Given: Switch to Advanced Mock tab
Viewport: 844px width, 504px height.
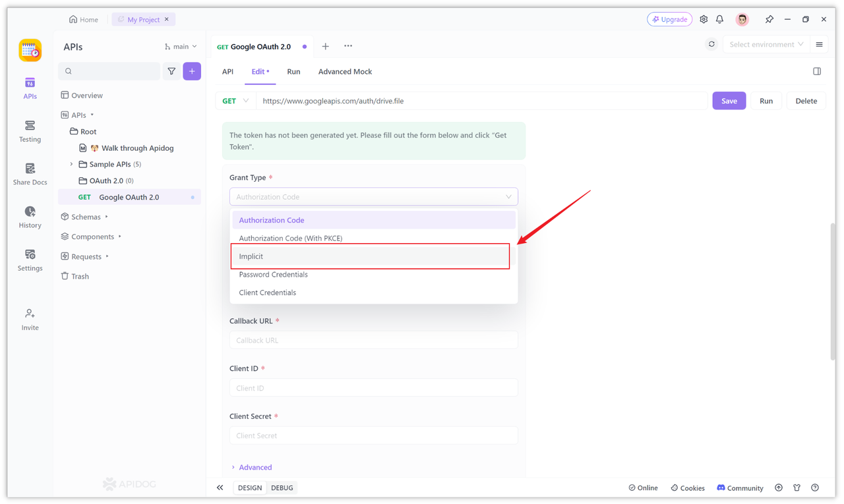Looking at the screenshot, I should click(345, 71).
